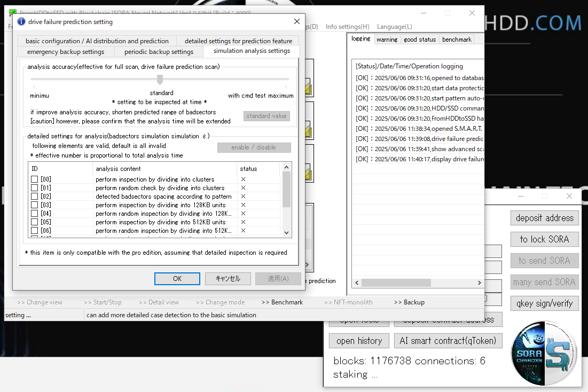Check the [06] random 512K inspection checkbox

tap(35, 231)
